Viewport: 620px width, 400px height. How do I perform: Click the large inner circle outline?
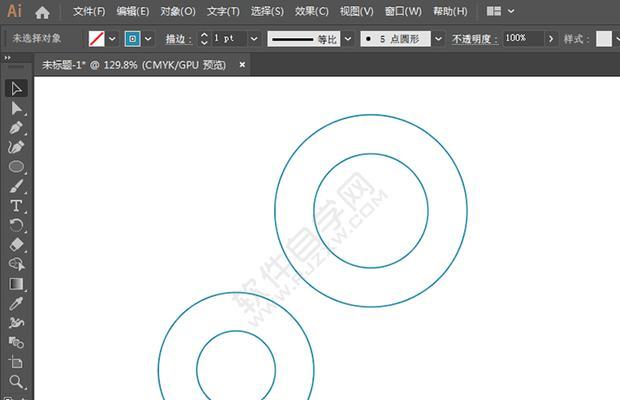tap(371, 154)
